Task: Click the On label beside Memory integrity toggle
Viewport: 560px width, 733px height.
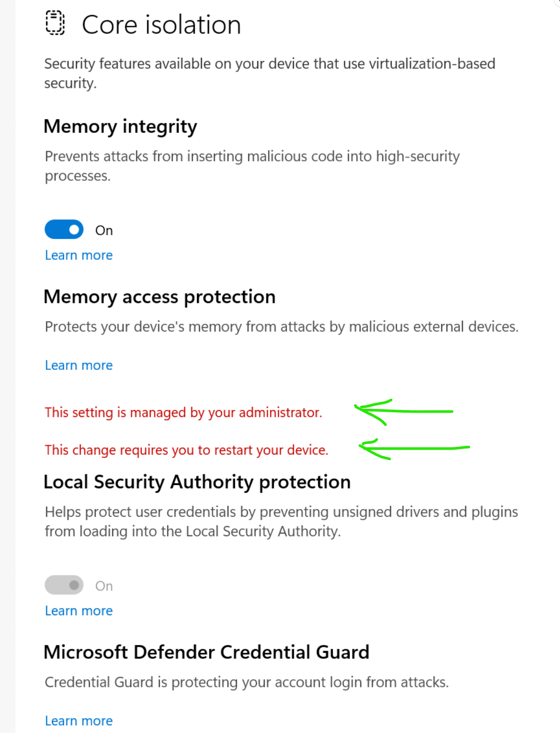Action: [x=104, y=231]
